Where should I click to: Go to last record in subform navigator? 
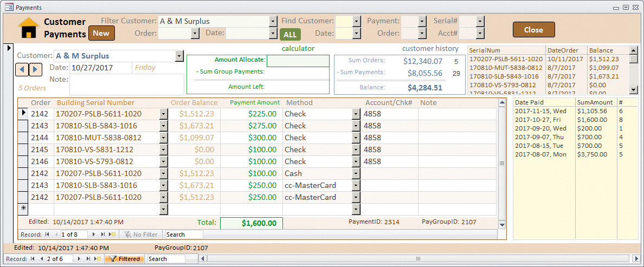click(102, 235)
